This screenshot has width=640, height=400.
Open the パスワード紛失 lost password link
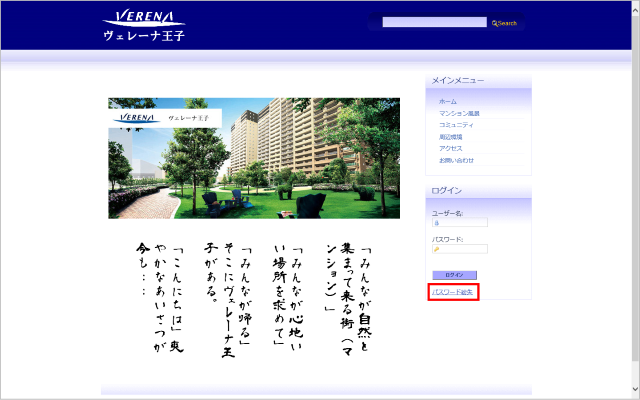click(452, 292)
